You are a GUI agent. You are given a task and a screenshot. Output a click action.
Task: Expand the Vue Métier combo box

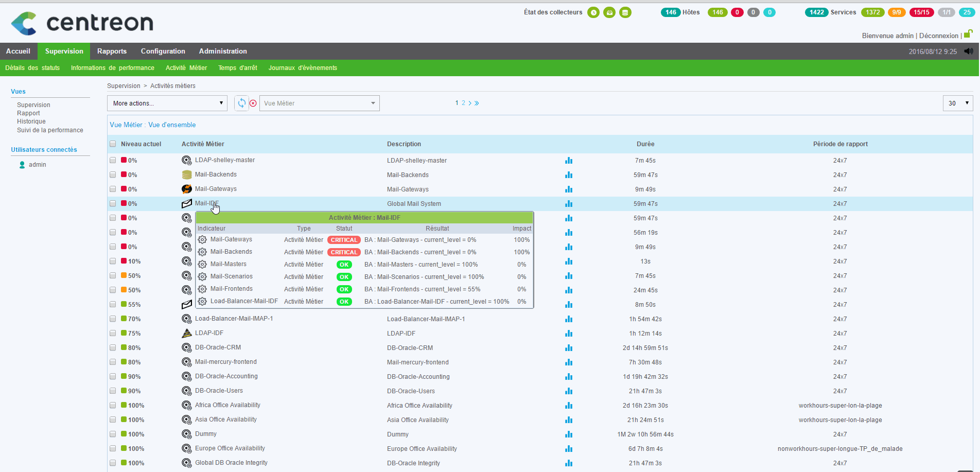pos(319,103)
